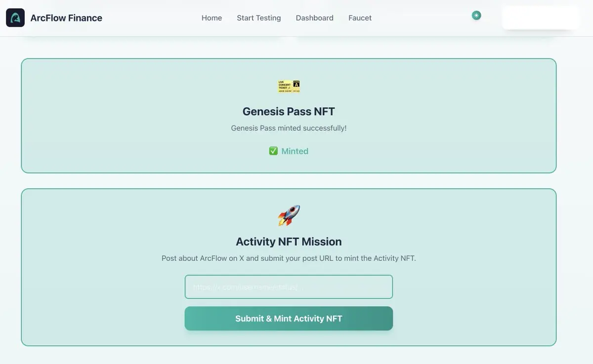593x364 pixels.
Task: Click the ArcFlow Finance brand name
Action: click(x=66, y=18)
